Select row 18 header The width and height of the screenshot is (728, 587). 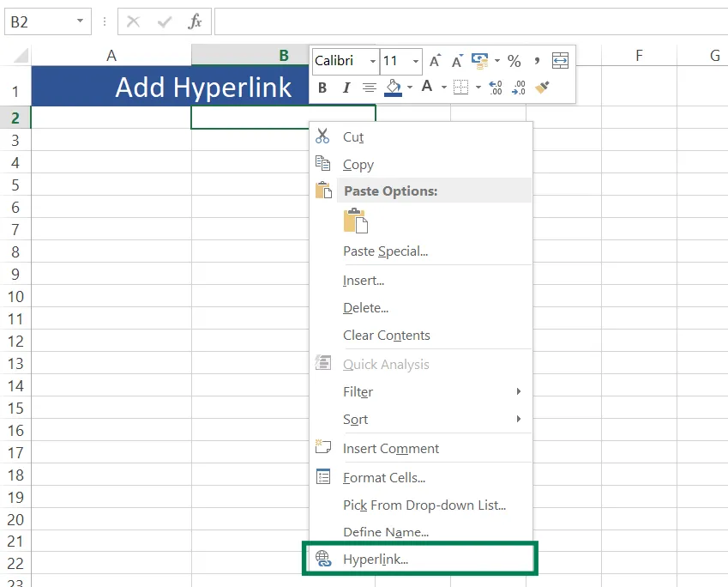point(15,475)
